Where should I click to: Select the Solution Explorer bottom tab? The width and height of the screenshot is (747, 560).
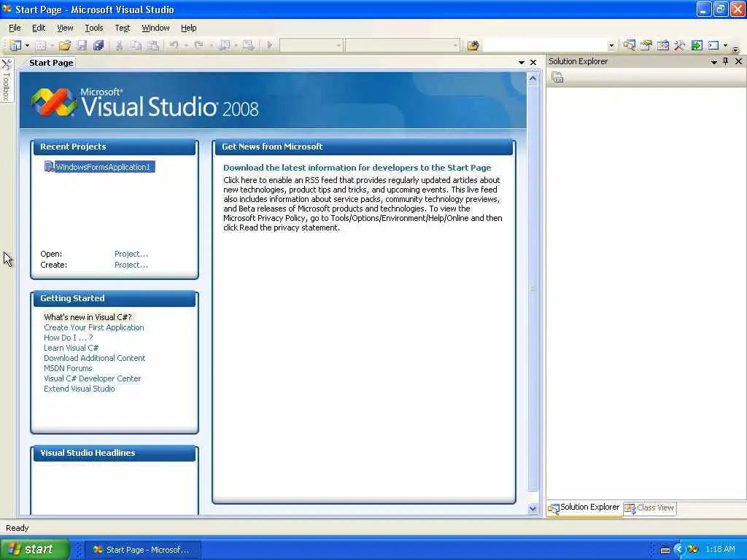[x=584, y=508]
